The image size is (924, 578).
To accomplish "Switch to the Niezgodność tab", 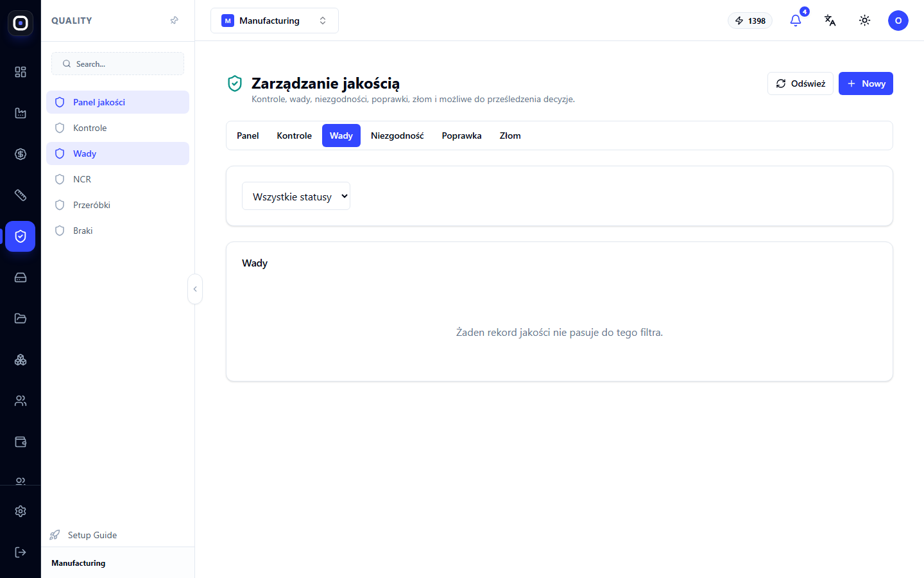I will [397, 136].
